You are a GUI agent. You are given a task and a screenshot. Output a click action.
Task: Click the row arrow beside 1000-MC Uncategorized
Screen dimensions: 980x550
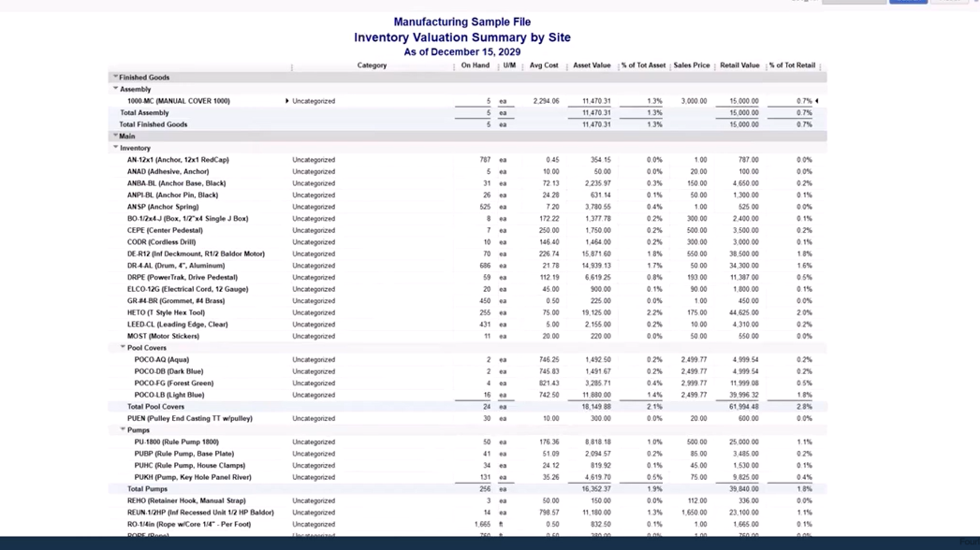point(286,101)
